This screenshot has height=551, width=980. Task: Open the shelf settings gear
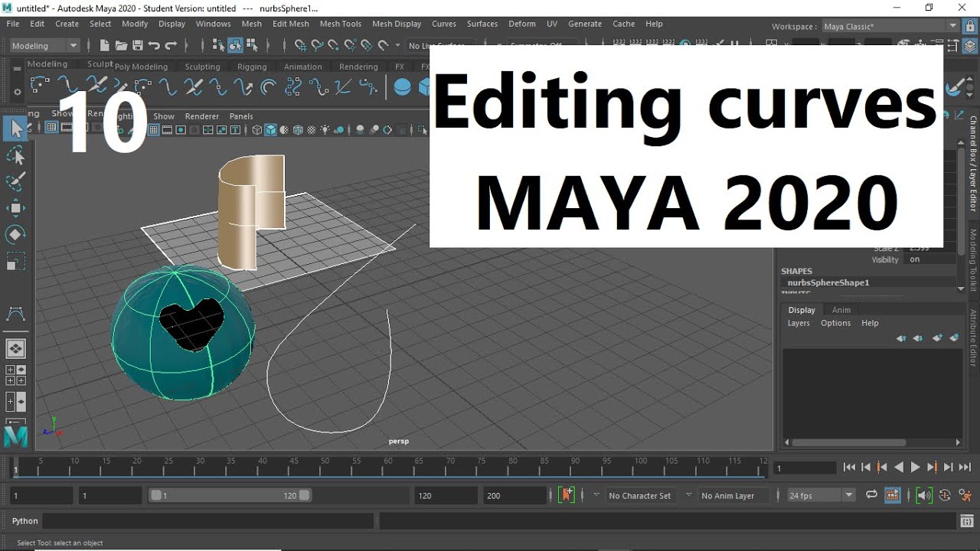pos(17,92)
